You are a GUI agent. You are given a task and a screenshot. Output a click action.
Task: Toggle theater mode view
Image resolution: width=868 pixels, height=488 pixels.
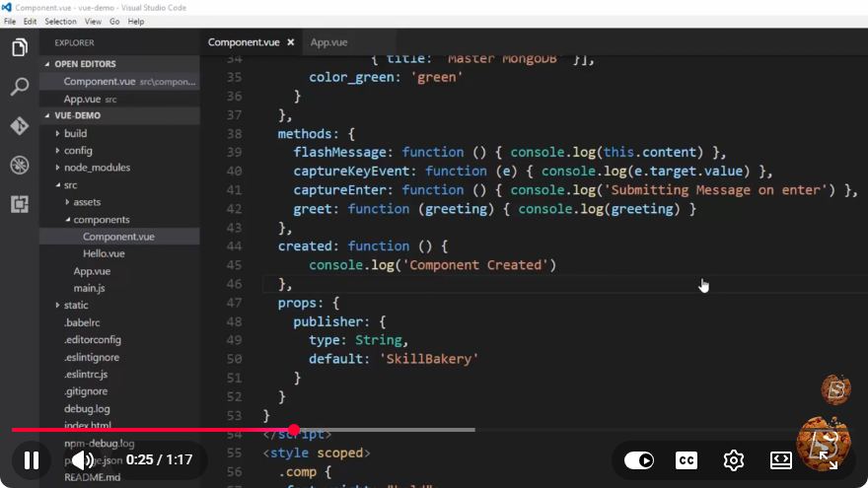780,460
